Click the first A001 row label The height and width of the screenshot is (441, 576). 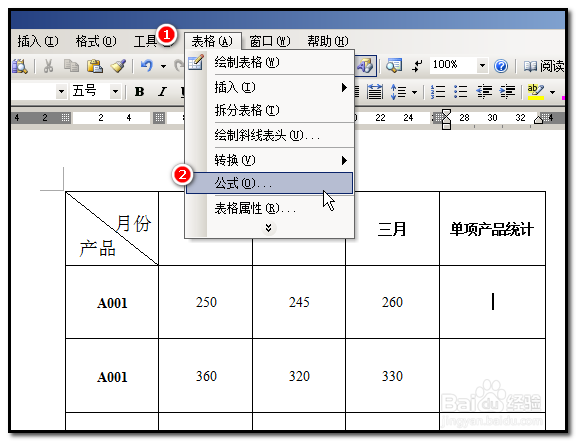pyautogui.click(x=112, y=302)
